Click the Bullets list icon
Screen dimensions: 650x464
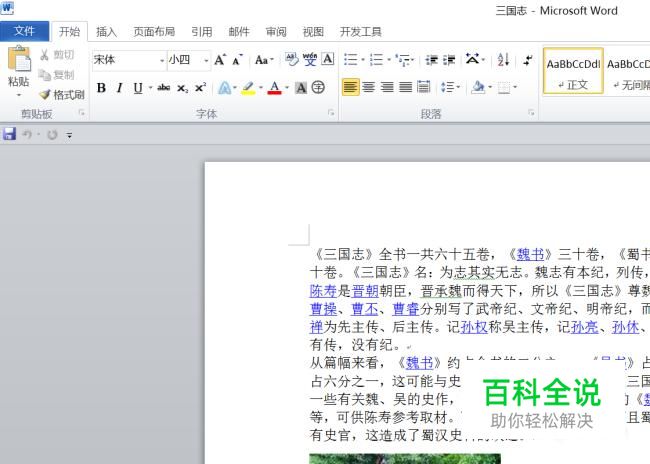point(351,60)
